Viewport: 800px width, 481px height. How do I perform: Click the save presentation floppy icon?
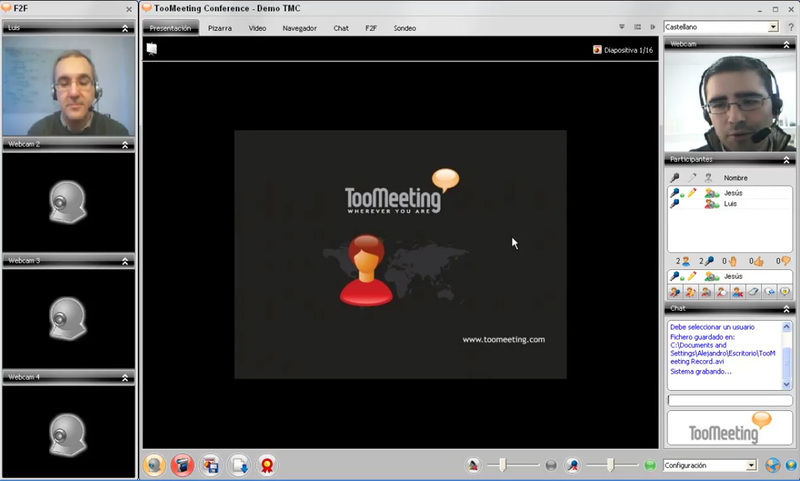pos(210,465)
